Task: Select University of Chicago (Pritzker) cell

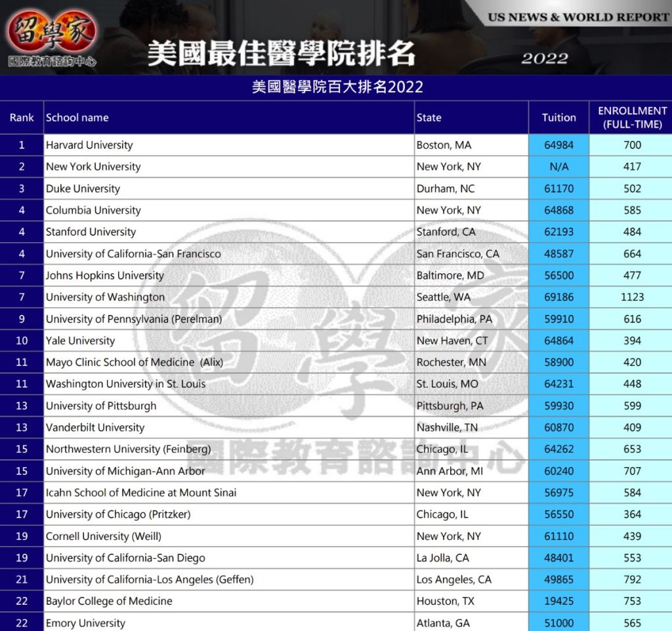Action: pyautogui.click(x=229, y=514)
